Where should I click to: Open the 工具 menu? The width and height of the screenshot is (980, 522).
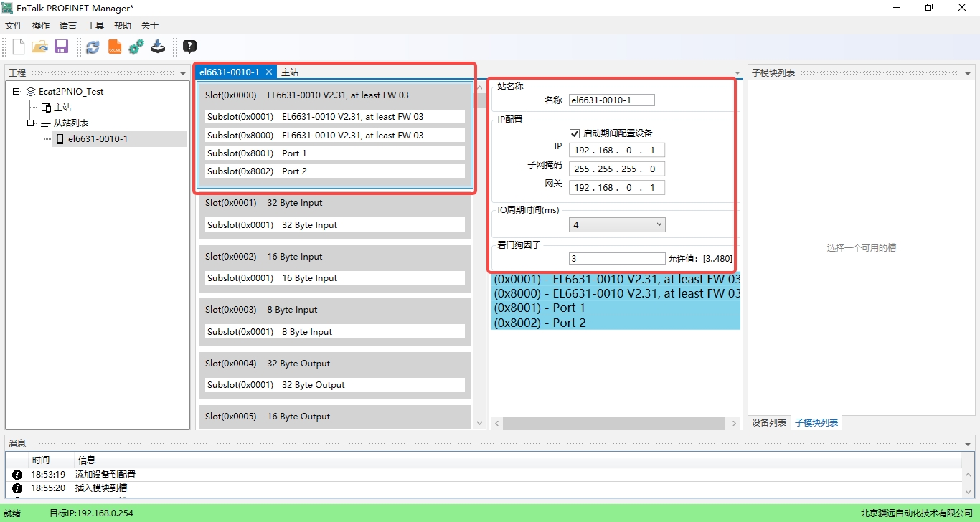click(95, 26)
